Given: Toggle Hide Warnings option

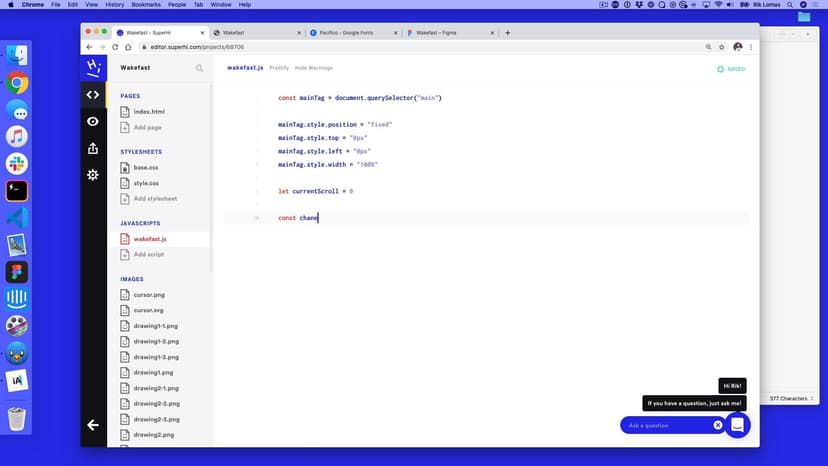Looking at the screenshot, I should pyautogui.click(x=314, y=68).
